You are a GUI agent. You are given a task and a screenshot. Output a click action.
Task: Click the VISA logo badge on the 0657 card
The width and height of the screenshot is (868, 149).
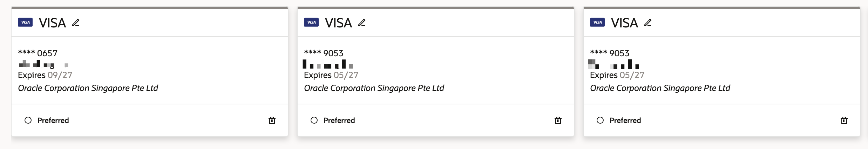(x=25, y=22)
